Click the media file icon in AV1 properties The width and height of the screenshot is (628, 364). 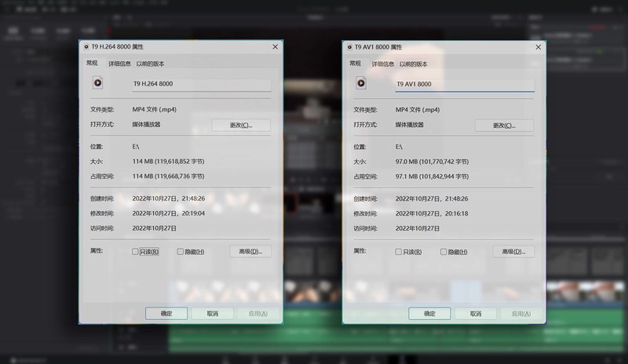(x=361, y=83)
